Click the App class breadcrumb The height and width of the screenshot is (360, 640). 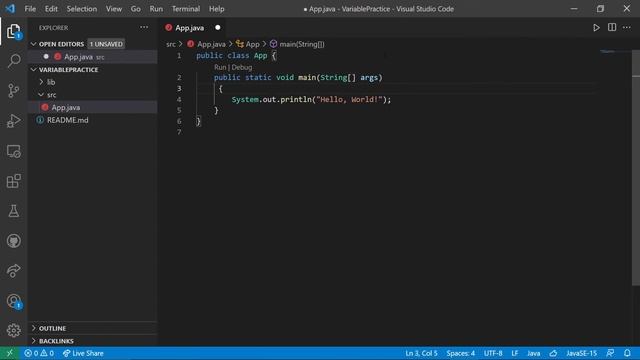coord(248,44)
